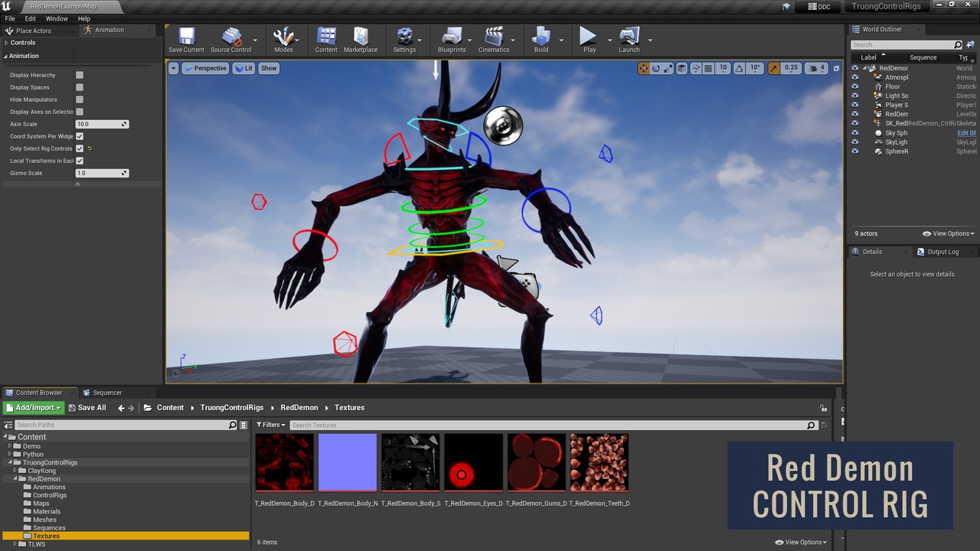Open the grid snap value 10 dropdown
Screen dimensions: 980x551
[x=723, y=68]
